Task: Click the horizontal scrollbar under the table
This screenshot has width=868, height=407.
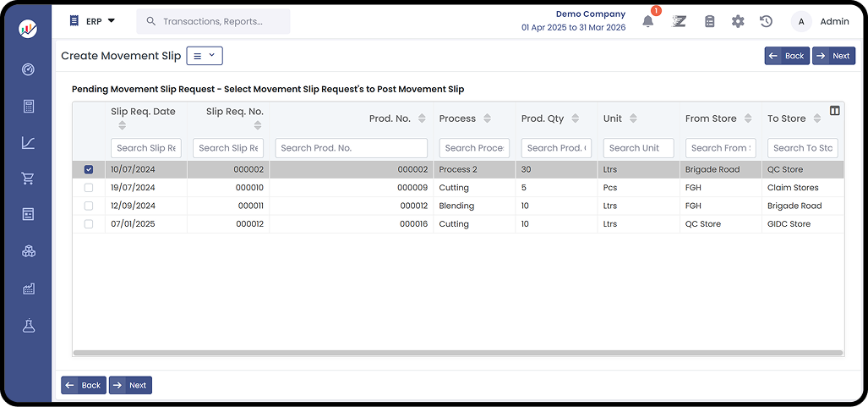Action: 457,353
